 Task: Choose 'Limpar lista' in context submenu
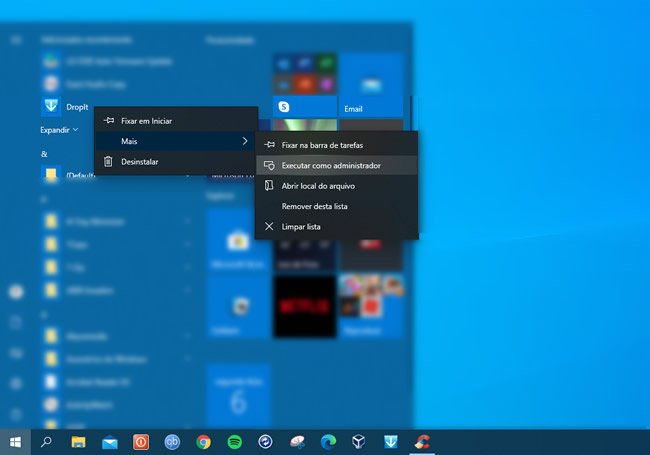(302, 227)
